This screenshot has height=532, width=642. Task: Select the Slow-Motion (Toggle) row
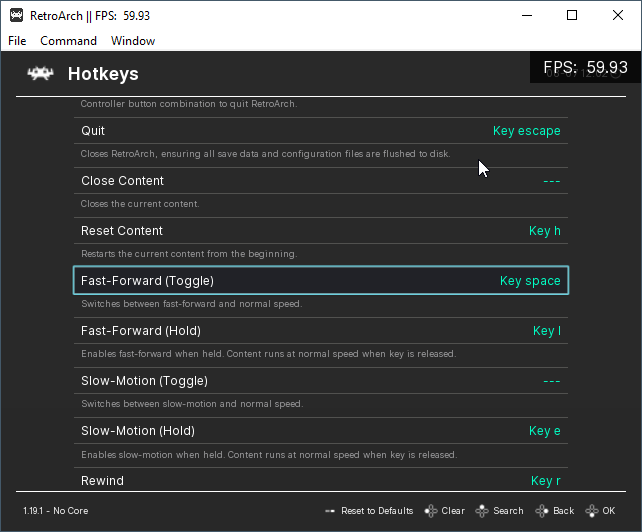pyautogui.click(x=321, y=380)
